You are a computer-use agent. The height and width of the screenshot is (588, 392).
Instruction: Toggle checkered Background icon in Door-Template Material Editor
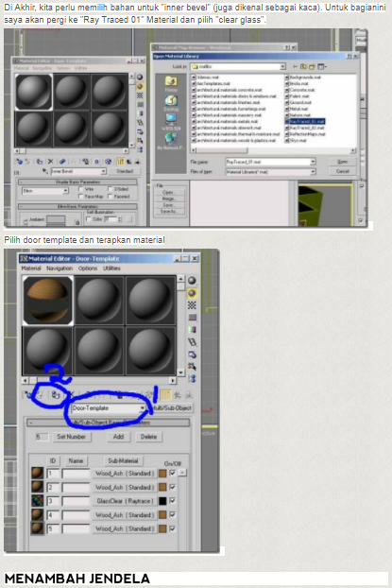pos(192,305)
